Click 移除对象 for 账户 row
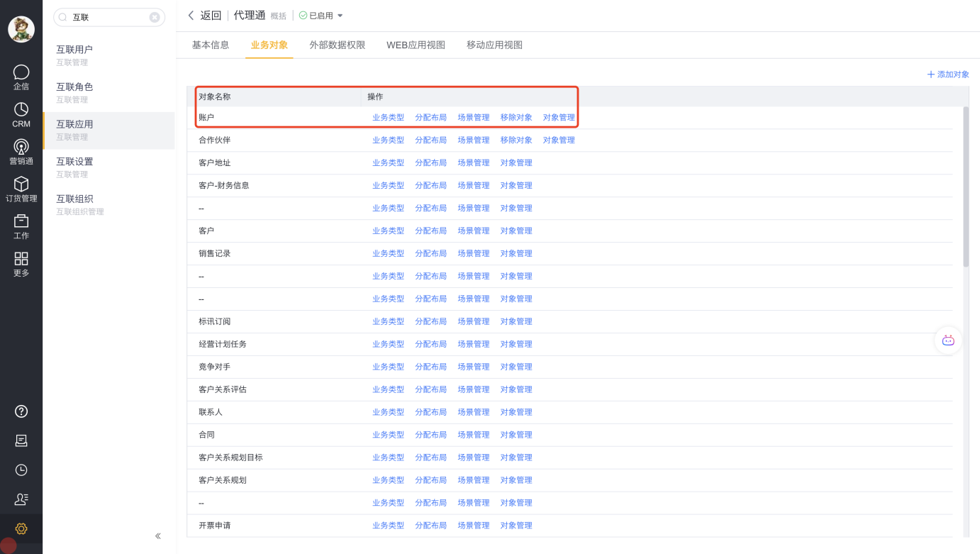980x554 pixels. pos(516,118)
